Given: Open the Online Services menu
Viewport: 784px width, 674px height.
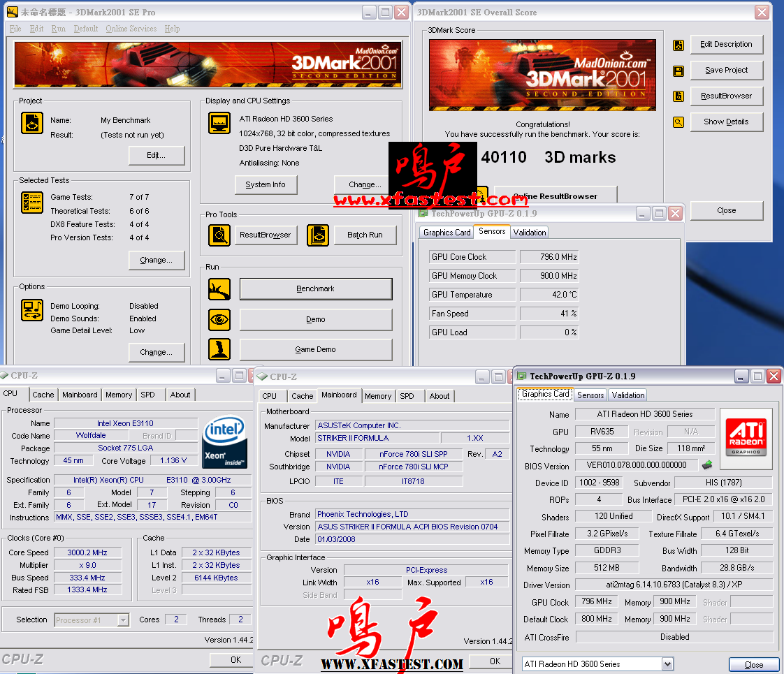Looking at the screenshot, I should click(x=131, y=29).
